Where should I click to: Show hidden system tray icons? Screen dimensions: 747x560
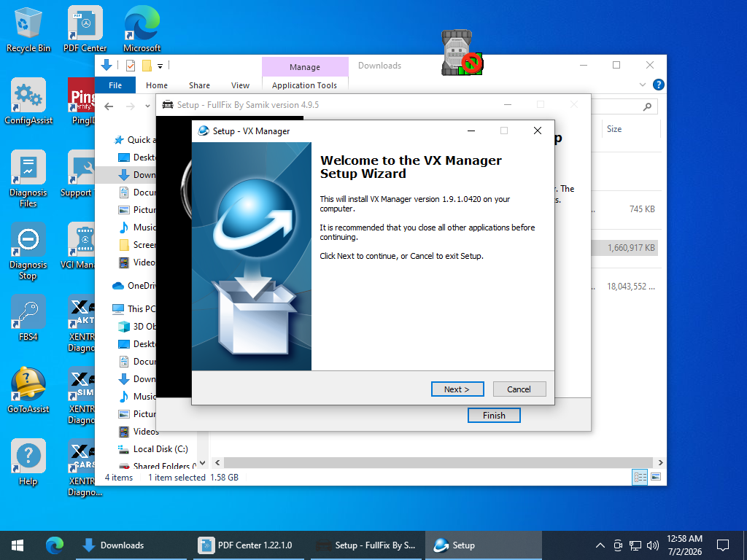click(600, 545)
